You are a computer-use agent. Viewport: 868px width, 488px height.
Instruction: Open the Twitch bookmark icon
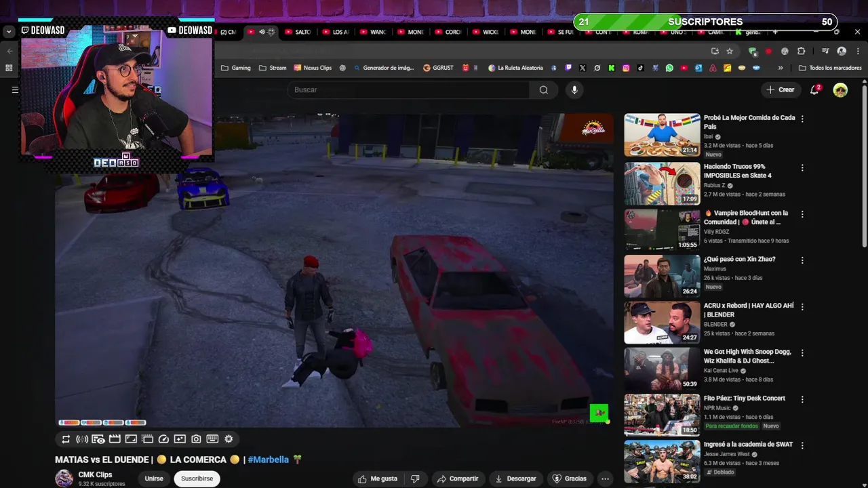[568, 68]
